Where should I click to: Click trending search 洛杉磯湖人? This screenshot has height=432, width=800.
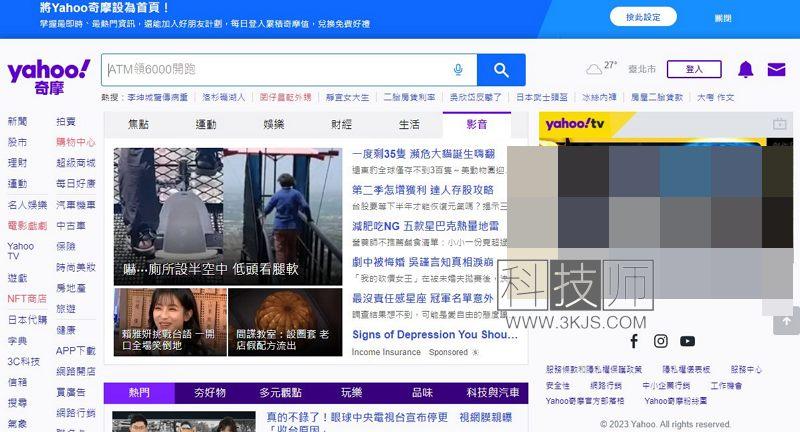[x=223, y=97]
